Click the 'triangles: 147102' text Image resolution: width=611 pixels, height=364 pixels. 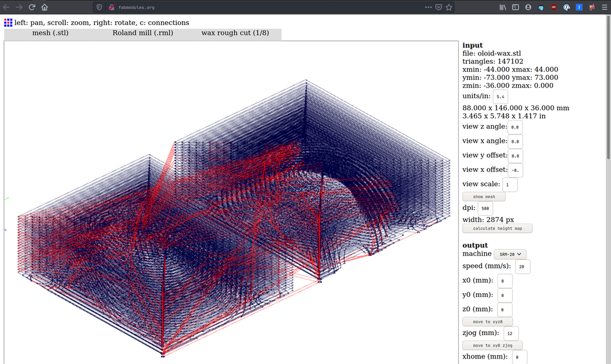coord(493,61)
